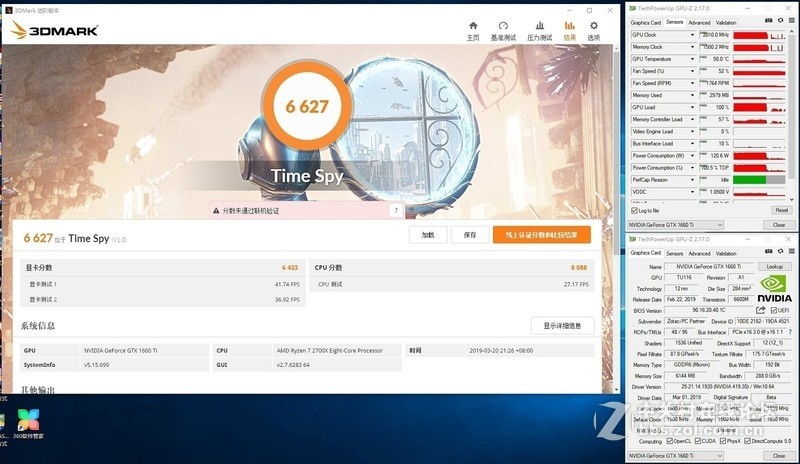Toggle the PhysX checkbox
This screenshot has width=800, height=464.
point(722,441)
